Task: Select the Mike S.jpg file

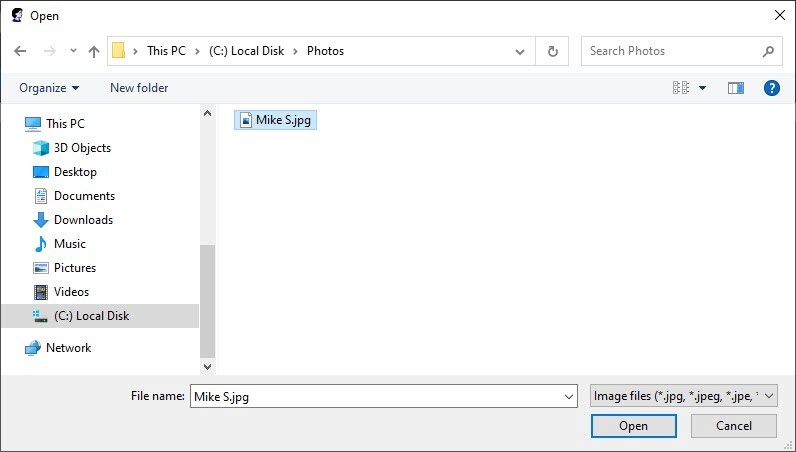Action: [283, 120]
